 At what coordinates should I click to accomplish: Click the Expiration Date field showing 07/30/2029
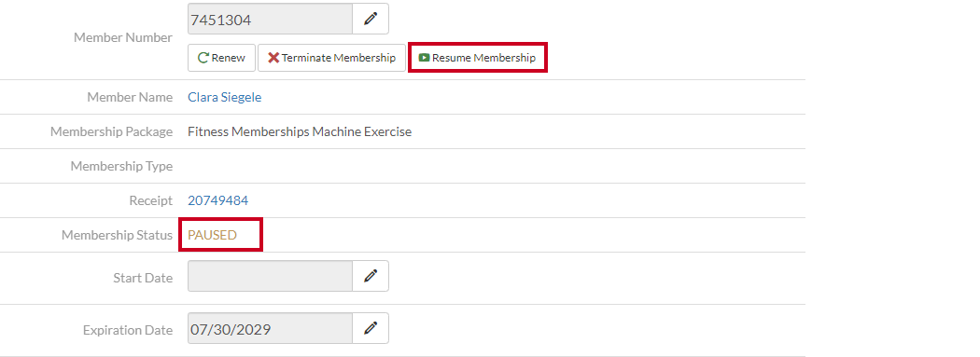270,328
